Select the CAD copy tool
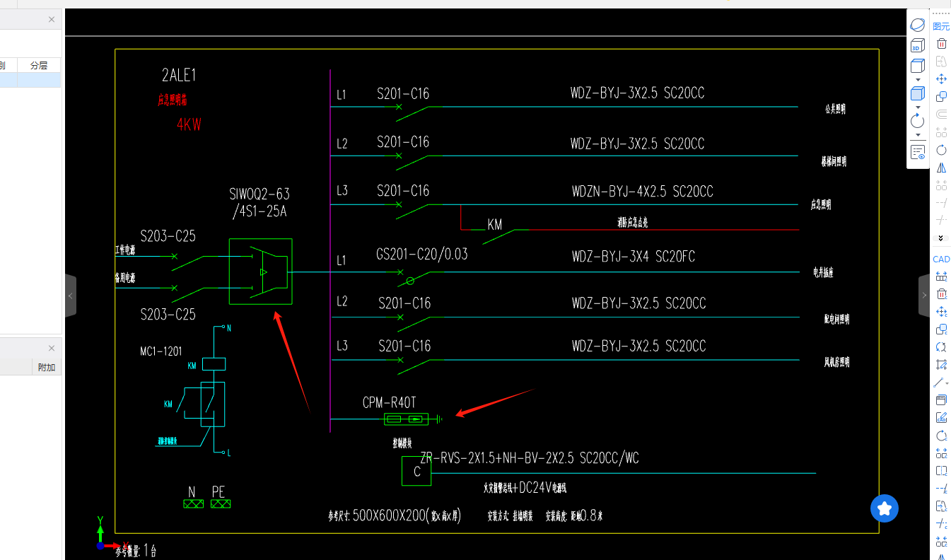The image size is (951, 560). [941, 329]
